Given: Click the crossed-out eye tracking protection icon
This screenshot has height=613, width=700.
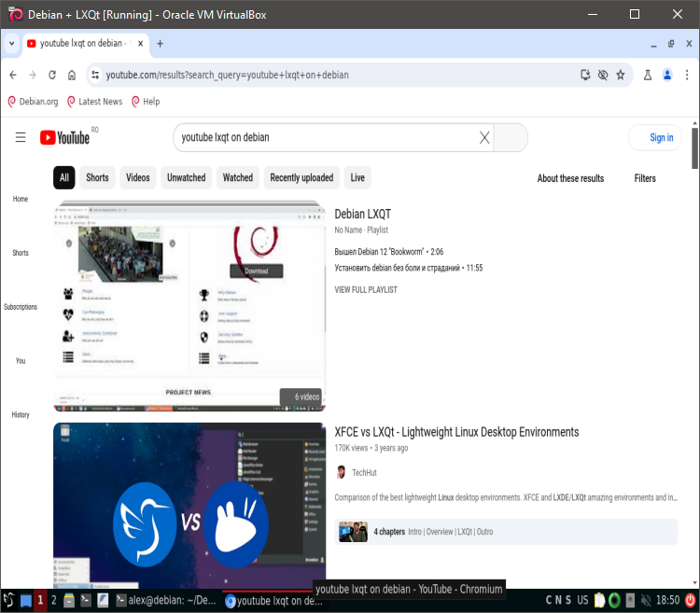Looking at the screenshot, I should tap(603, 75).
